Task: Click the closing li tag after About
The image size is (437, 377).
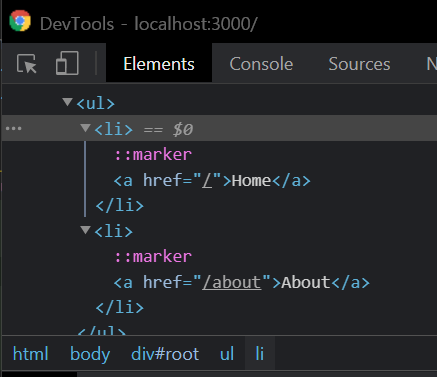Action: click(x=120, y=308)
